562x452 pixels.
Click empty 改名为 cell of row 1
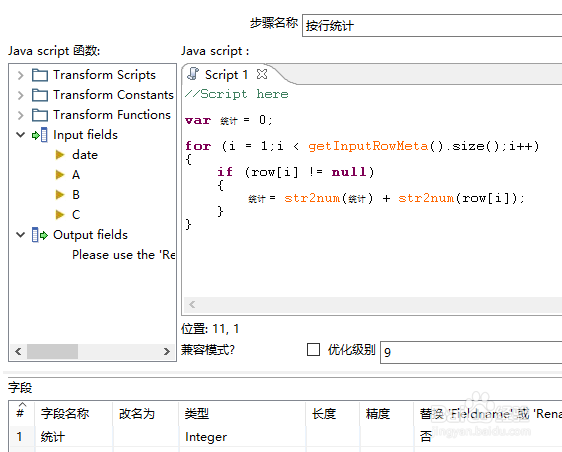pos(146,437)
